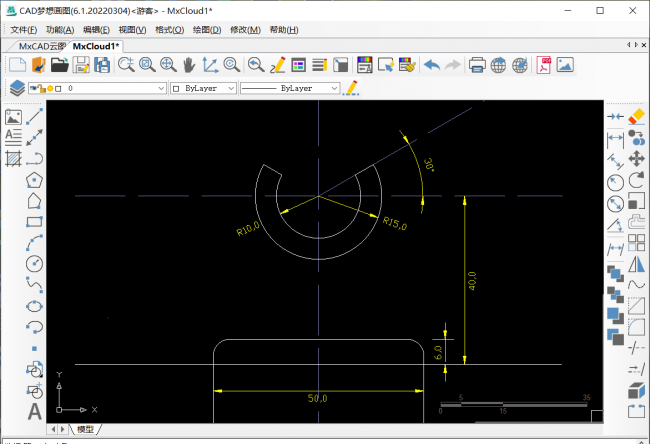Open the layer selection dropdown showing 0
650x444 pixels.
97,88
